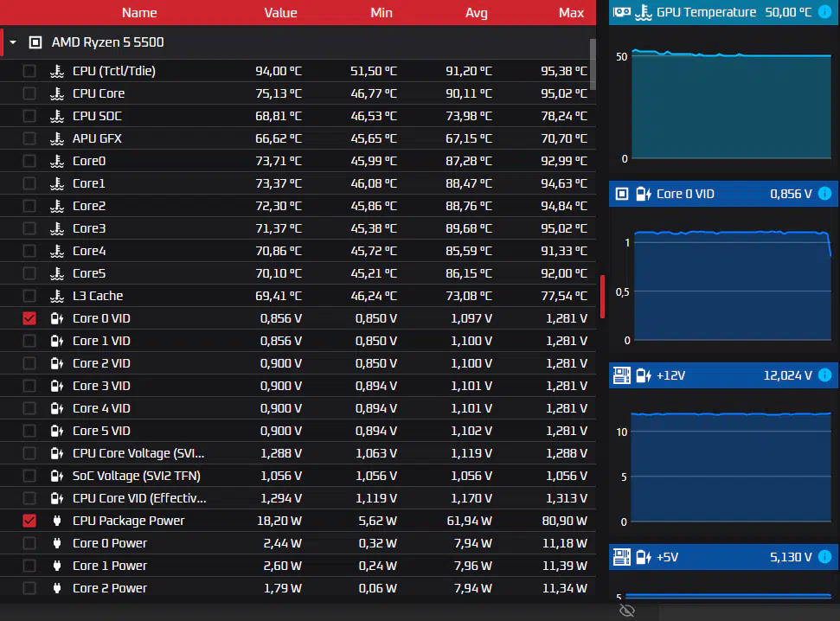Click the Core 0 VID graph area

click(733, 285)
